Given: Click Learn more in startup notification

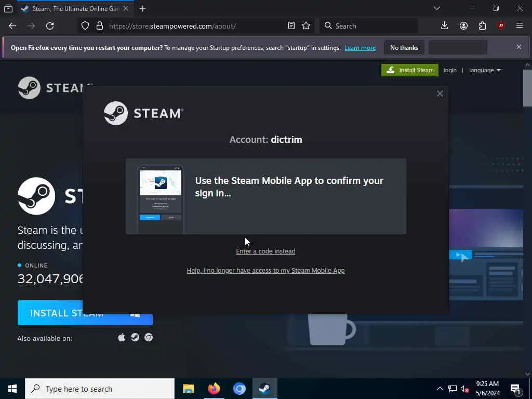Looking at the screenshot, I should 360,48.
